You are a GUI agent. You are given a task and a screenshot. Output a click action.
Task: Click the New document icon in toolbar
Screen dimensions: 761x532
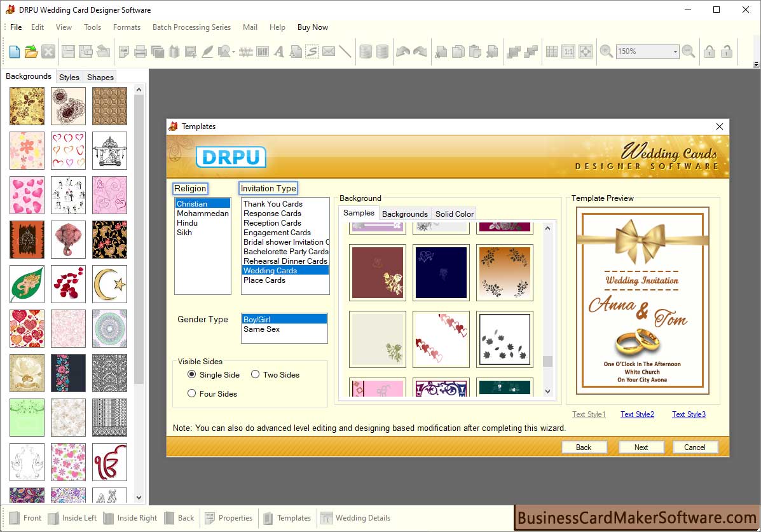pyautogui.click(x=15, y=51)
